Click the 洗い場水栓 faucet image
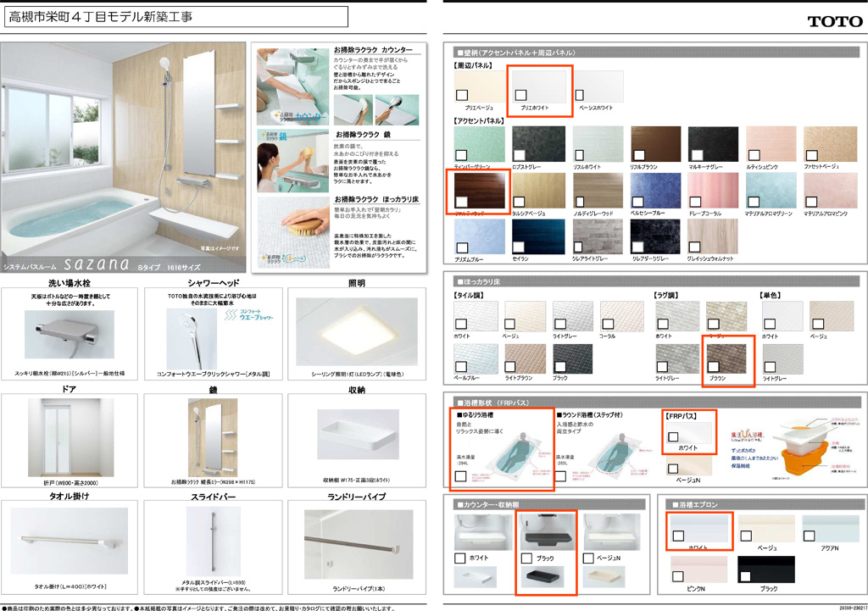The width and height of the screenshot is (868, 611). [x=70, y=334]
